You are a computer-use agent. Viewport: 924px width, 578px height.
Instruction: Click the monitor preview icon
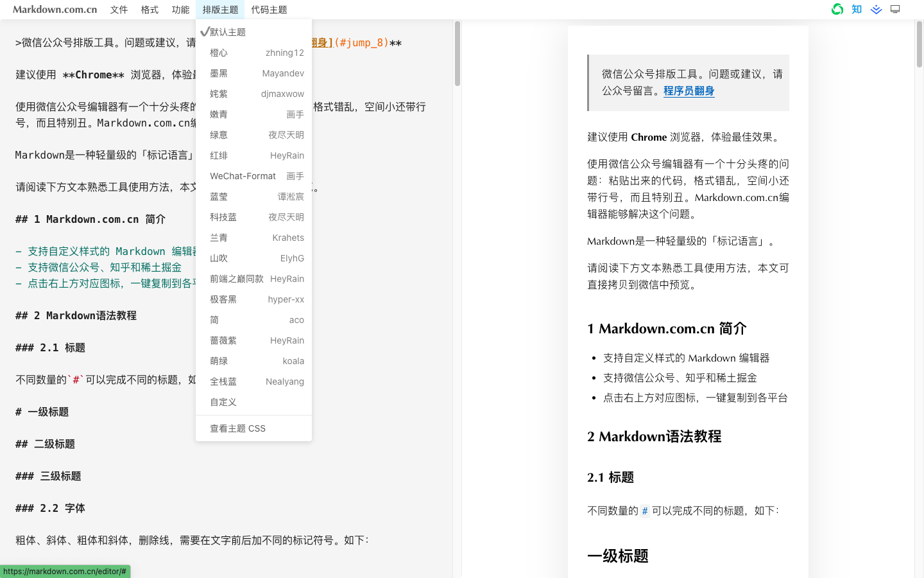pos(894,9)
